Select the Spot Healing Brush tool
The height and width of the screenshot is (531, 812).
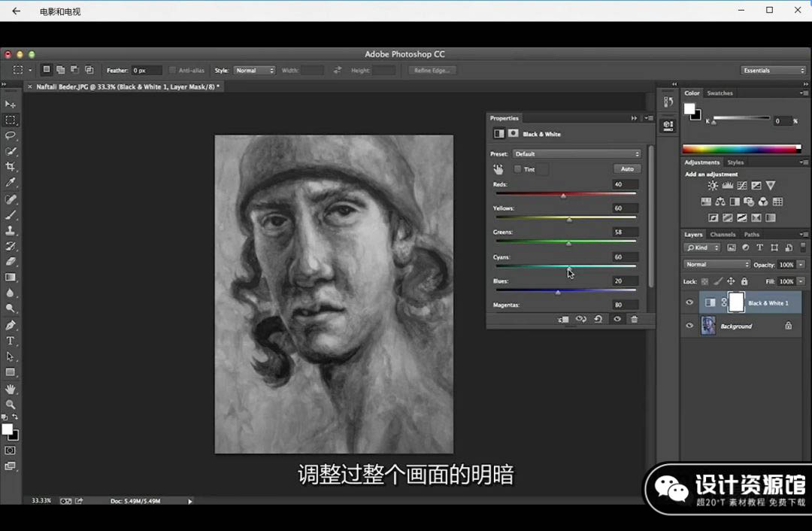point(11,199)
